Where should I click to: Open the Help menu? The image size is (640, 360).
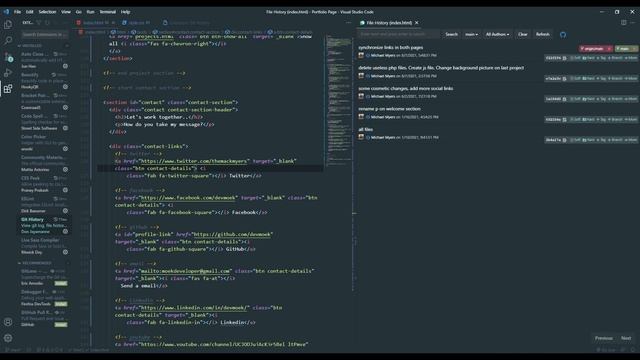pos(125,12)
